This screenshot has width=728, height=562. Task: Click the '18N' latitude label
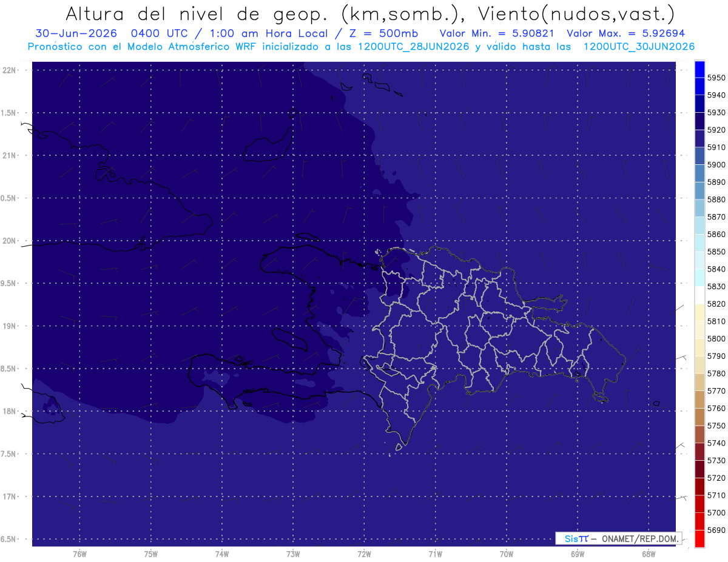click(10, 411)
